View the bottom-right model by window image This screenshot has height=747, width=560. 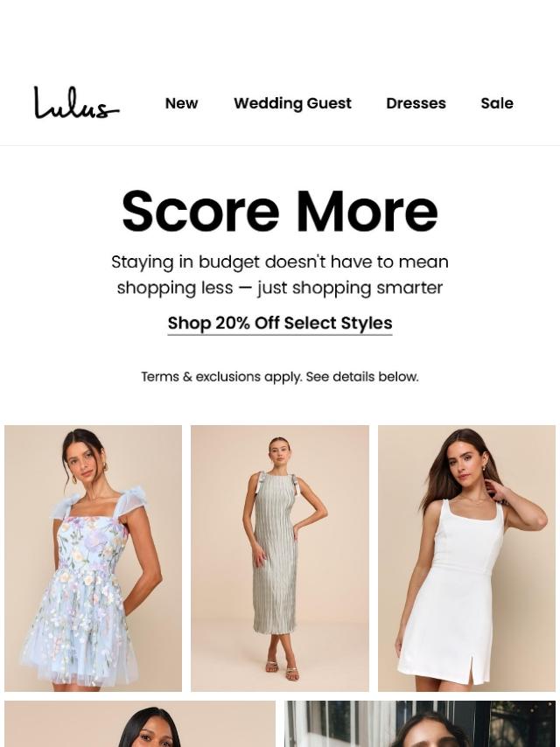[x=420, y=723]
